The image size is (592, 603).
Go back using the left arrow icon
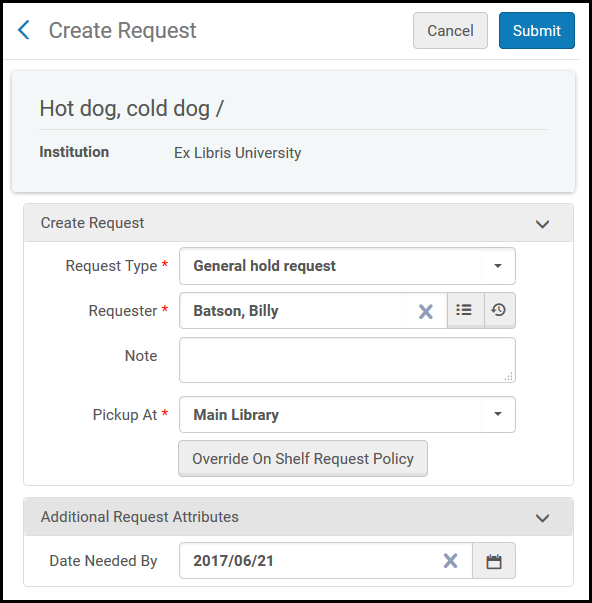tap(24, 30)
